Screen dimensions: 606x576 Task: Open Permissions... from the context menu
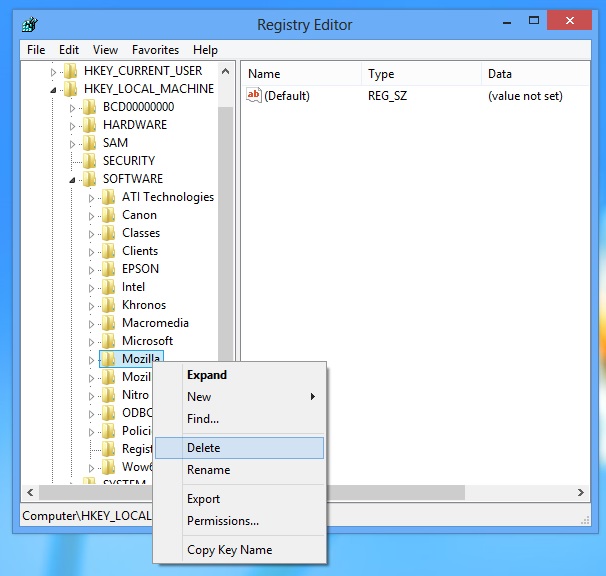pyautogui.click(x=239, y=521)
